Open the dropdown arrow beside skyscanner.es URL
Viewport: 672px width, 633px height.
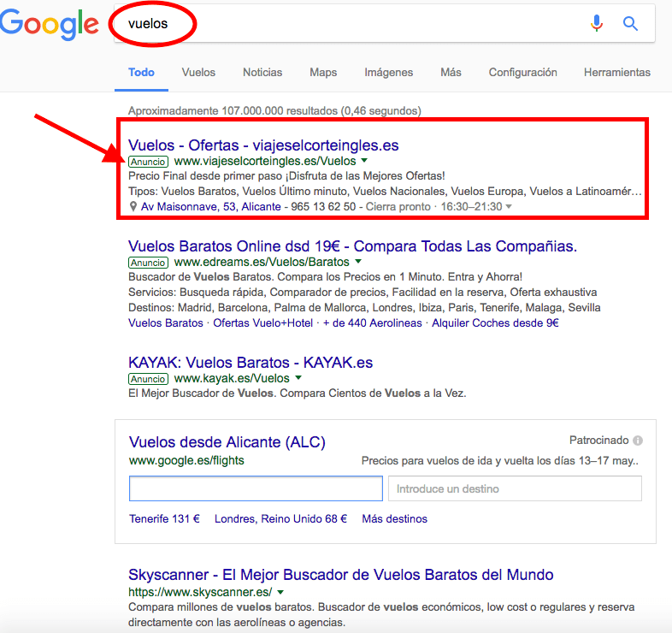[x=280, y=592]
